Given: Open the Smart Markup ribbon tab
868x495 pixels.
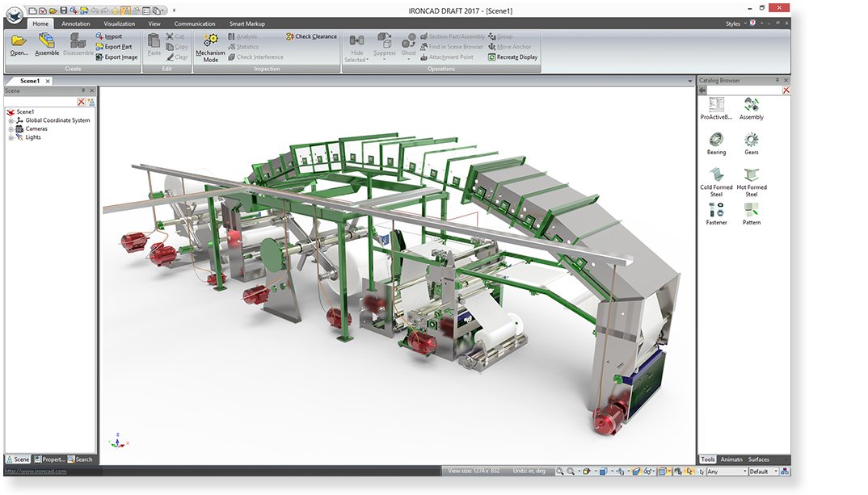Looking at the screenshot, I should tap(246, 24).
